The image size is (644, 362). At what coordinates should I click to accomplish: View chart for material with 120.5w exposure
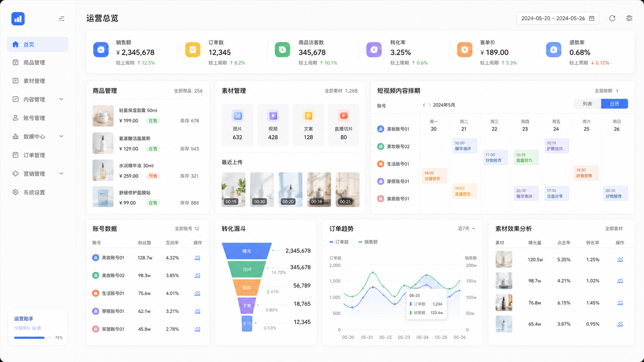(x=620, y=260)
